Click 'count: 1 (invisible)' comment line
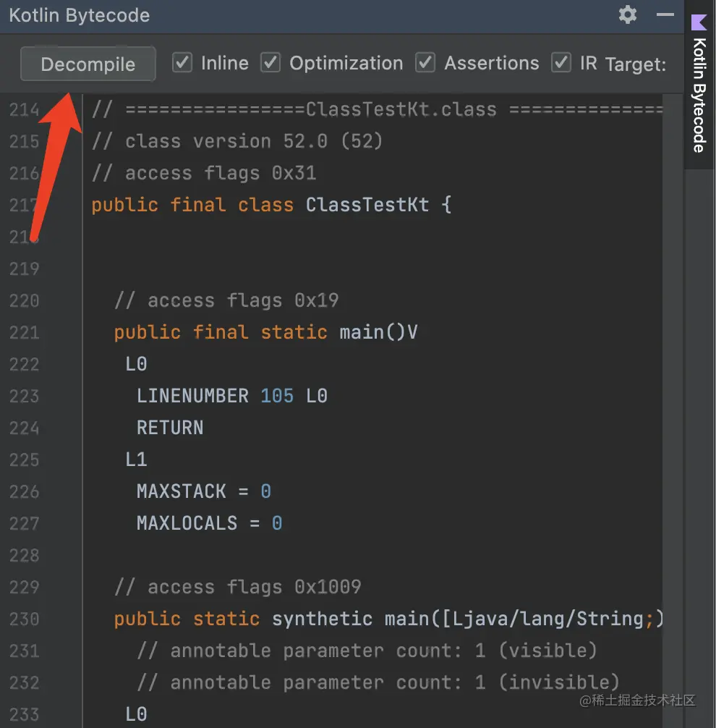 [x=378, y=682]
